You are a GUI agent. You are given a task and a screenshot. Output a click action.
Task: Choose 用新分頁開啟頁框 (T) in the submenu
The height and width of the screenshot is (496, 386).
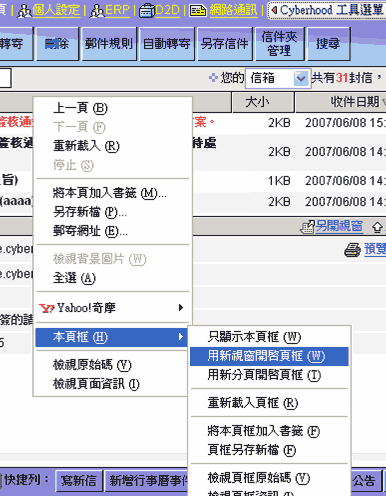(x=269, y=375)
